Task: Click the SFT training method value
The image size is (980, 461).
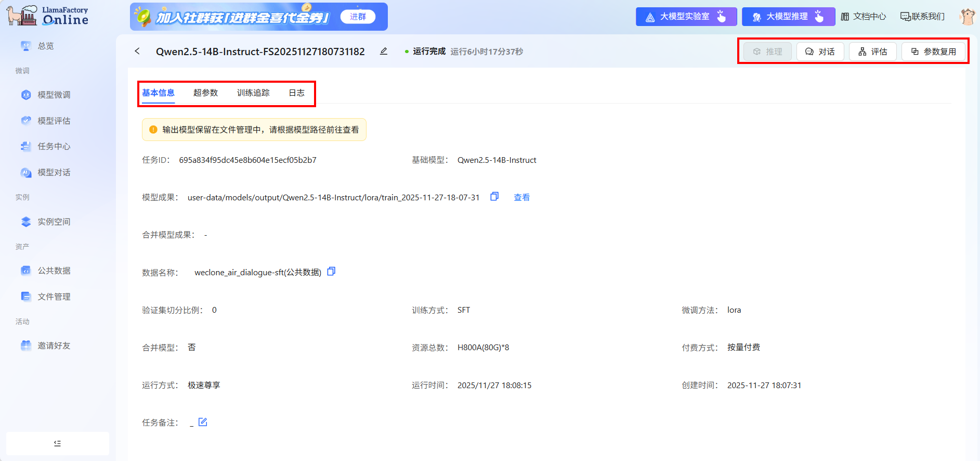Action: pyautogui.click(x=463, y=310)
